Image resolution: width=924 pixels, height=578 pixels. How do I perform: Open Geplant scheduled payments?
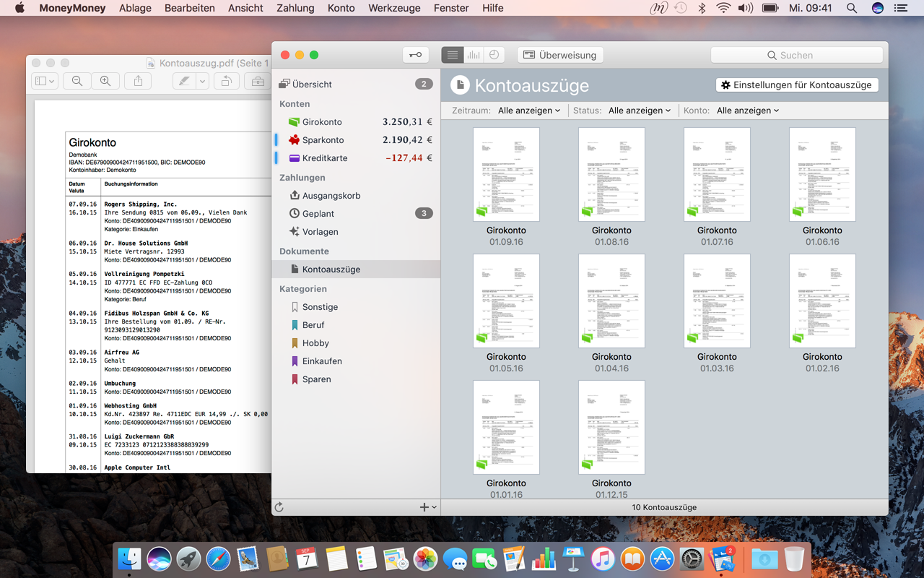coord(356,214)
